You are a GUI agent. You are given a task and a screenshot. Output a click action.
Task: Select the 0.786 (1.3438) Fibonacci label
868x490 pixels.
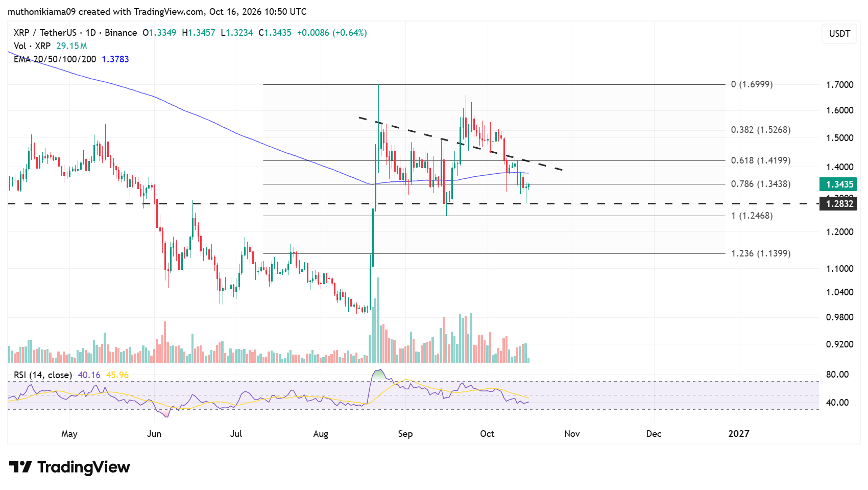tap(761, 184)
